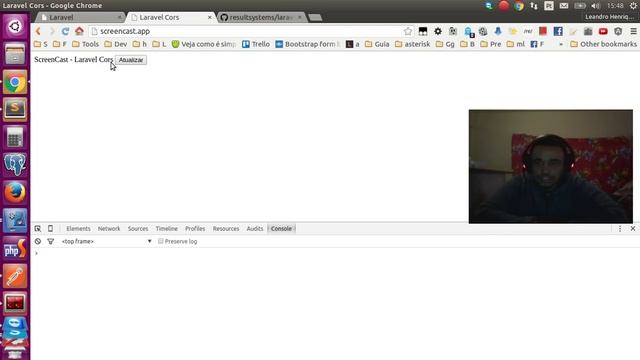Launch Firefox from the launcher

pyautogui.click(x=15, y=192)
